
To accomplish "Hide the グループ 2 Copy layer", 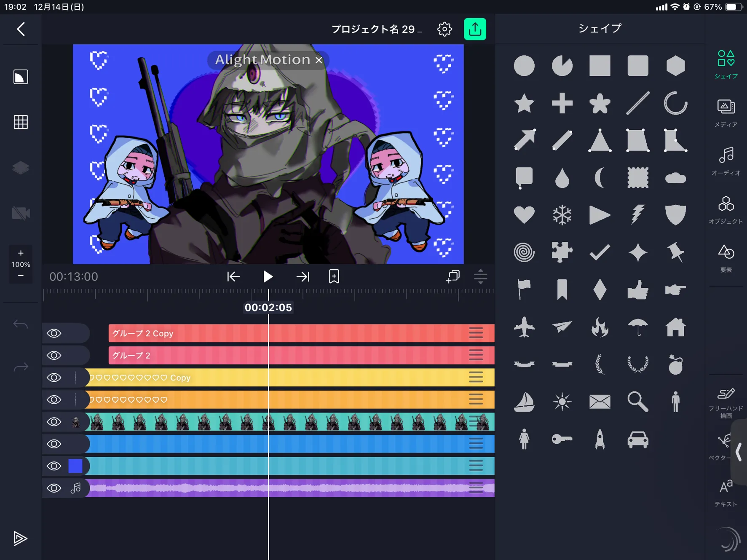I will pos(54,333).
